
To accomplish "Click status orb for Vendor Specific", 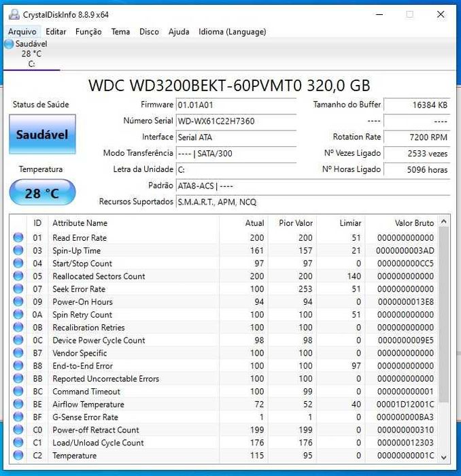I will (x=18, y=352).
